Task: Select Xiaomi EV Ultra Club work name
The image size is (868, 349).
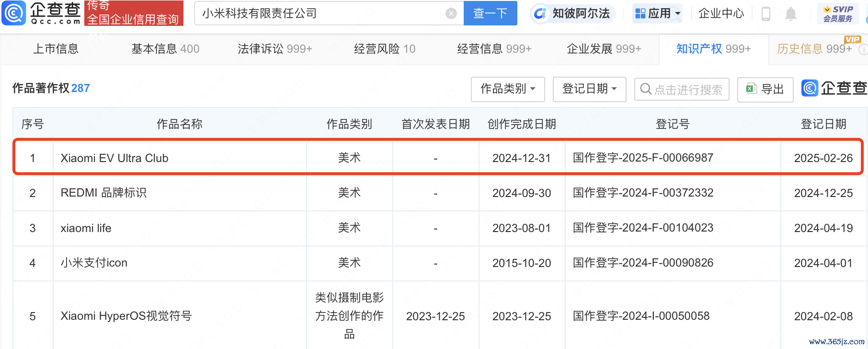Action: (114, 158)
